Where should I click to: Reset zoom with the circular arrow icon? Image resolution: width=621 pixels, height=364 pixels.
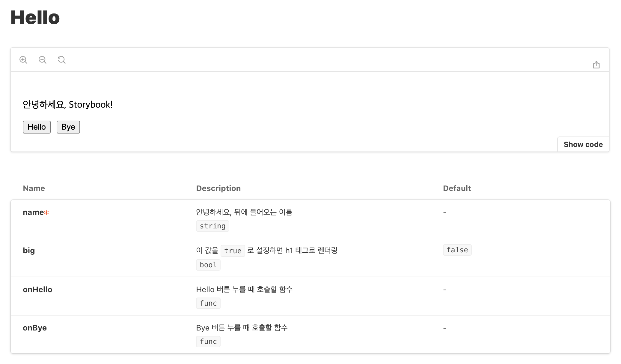62,60
